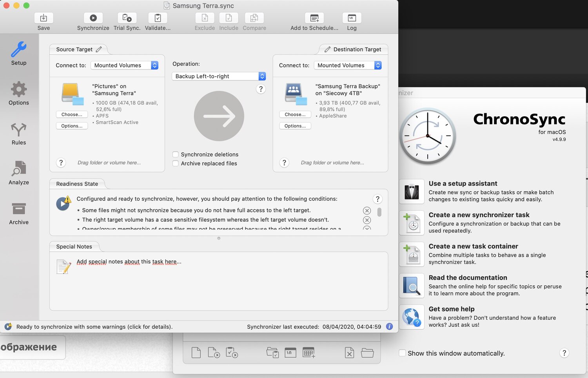This screenshot has width=588, height=378.
Task: Click the Samsung Terra.sync window title
Action: pyautogui.click(x=203, y=5)
